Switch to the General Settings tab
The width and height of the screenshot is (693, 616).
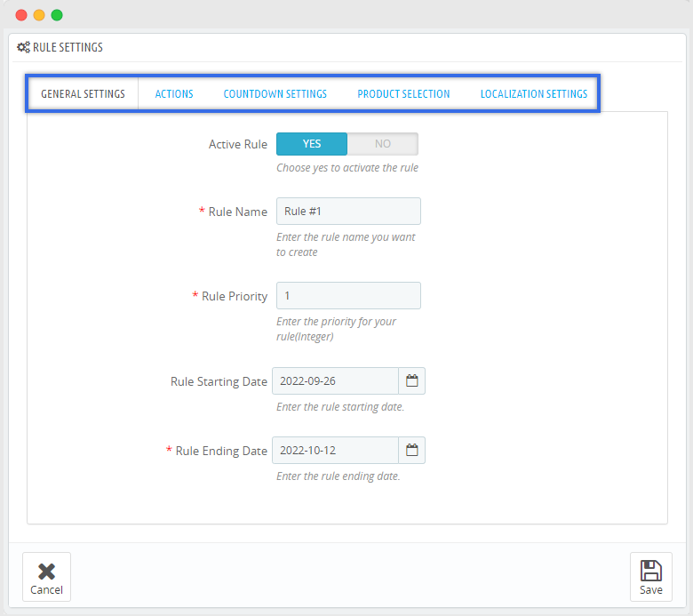[x=84, y=93]
